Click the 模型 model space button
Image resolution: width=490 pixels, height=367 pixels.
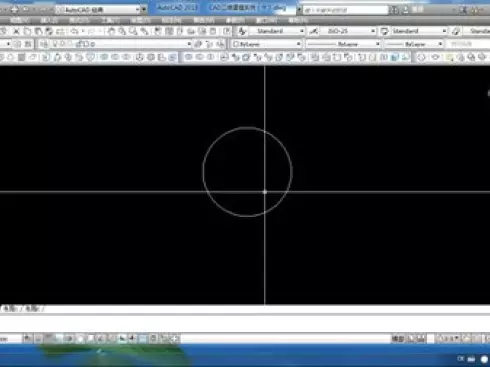398,339
